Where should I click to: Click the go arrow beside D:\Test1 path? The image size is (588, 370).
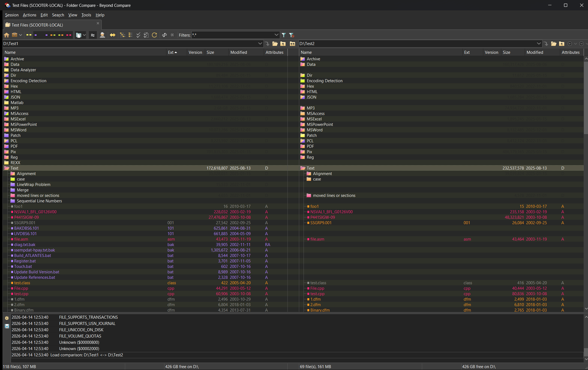pos(267,44)
